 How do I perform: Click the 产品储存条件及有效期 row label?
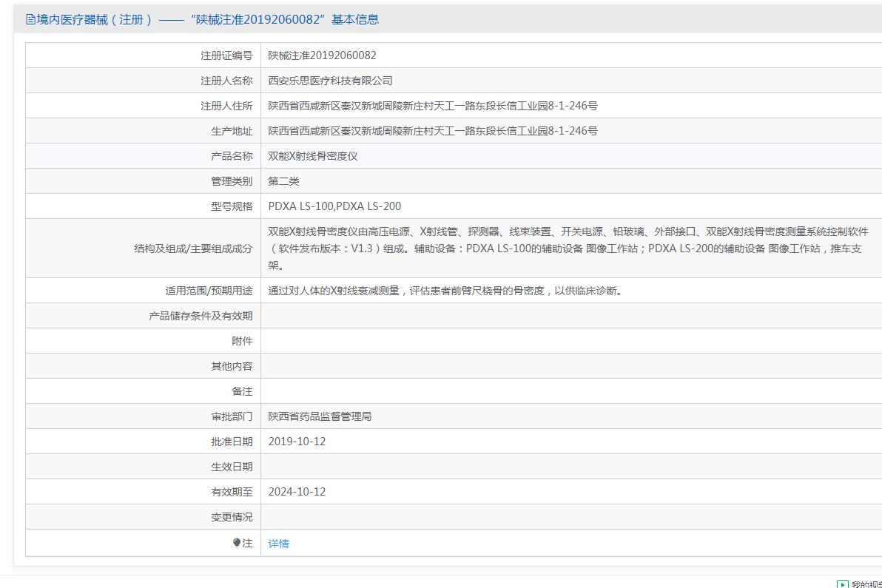pyautogui.click(x=201, y=316)
